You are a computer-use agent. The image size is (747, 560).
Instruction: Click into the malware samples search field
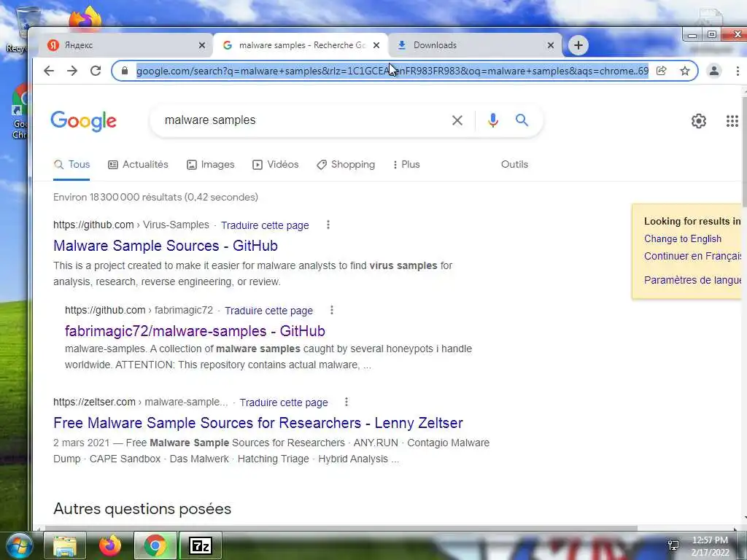(305, 120)
